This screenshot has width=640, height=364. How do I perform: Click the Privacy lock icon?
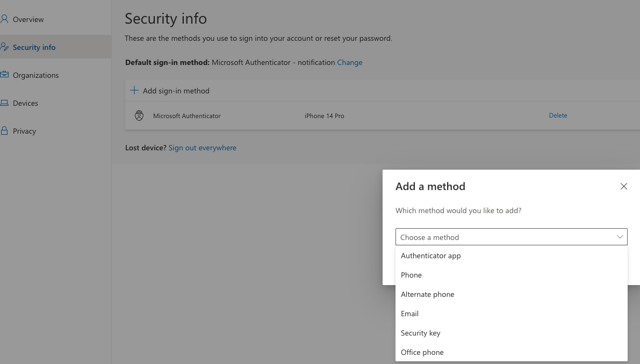[x=5, y=130]
